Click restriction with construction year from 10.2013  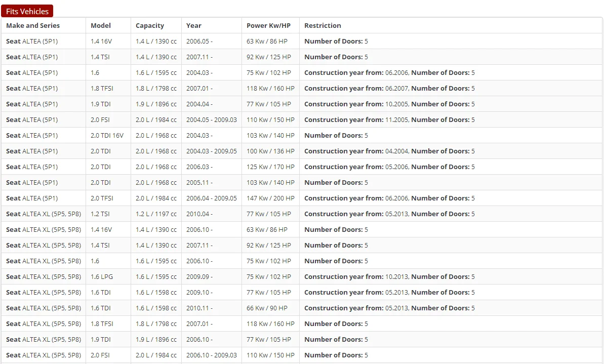pyautogui.click(x=389, y=277)
